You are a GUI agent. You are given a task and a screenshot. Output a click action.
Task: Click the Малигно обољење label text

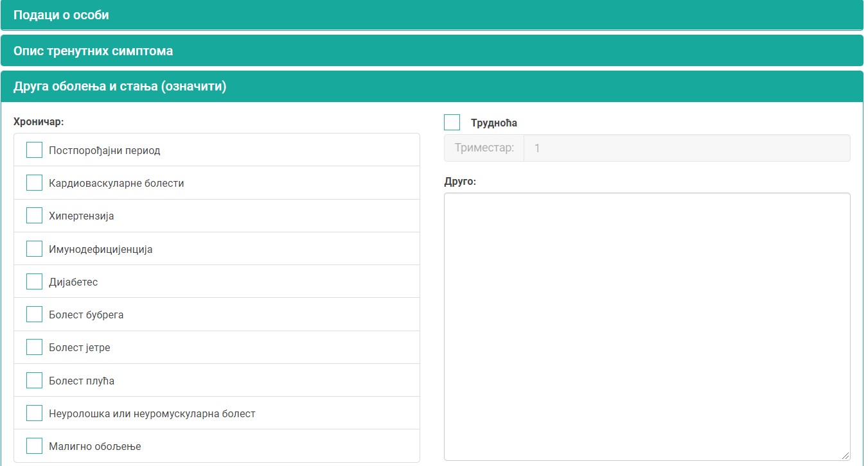(x=95, y=447)
